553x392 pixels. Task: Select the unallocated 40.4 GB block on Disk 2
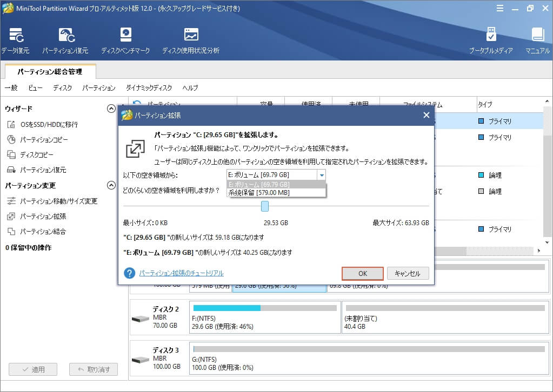(x=445, y=317)
